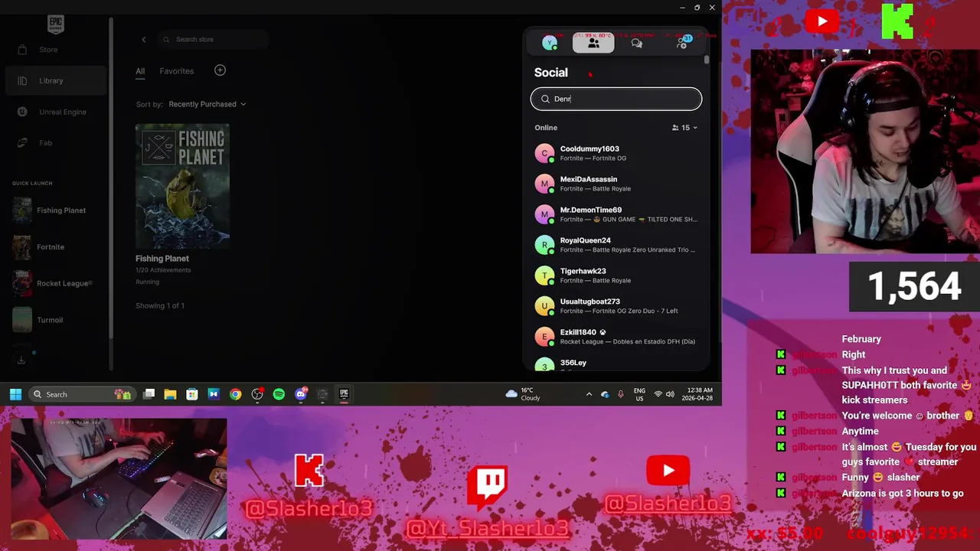The width and height of the screenshot is (980, 551).
Task: Select the All tab in Library
Action: (140, 71)
